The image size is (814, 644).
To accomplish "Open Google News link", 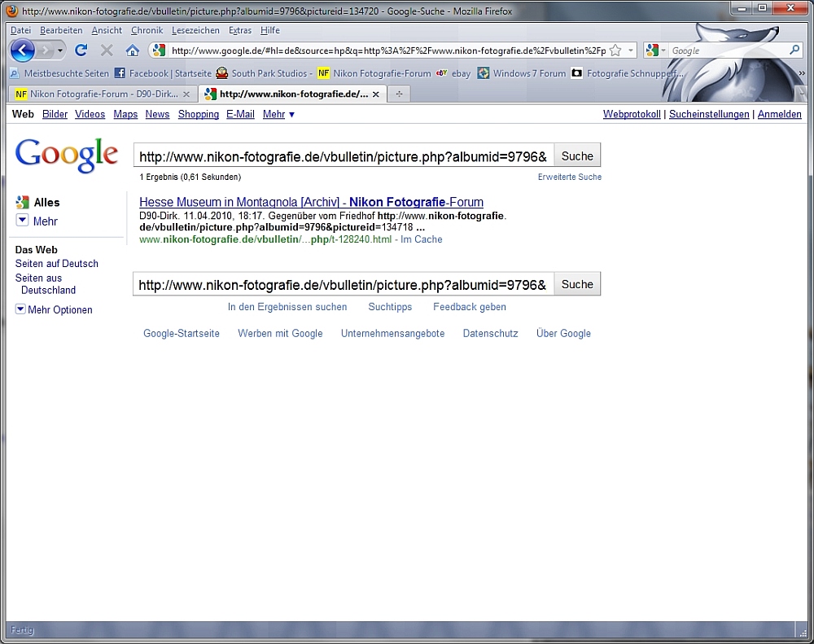I will pos(157,114).
